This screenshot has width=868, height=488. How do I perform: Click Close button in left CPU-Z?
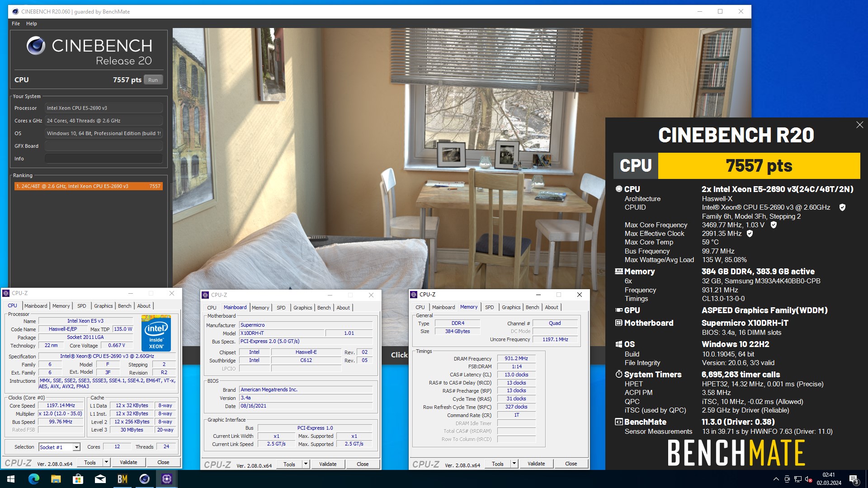pos(163,462)
